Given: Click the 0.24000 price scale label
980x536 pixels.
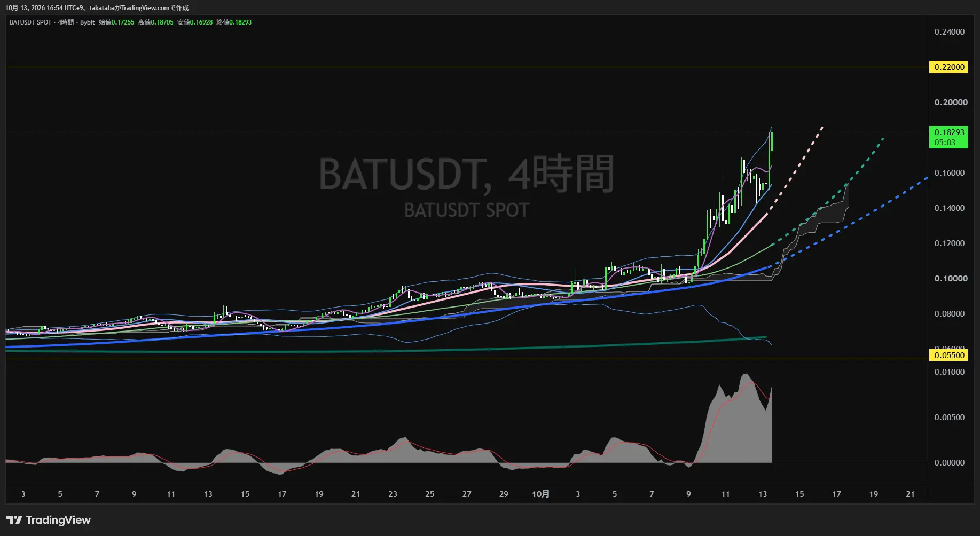Looking at the screenshot, I should pos(949,32).
